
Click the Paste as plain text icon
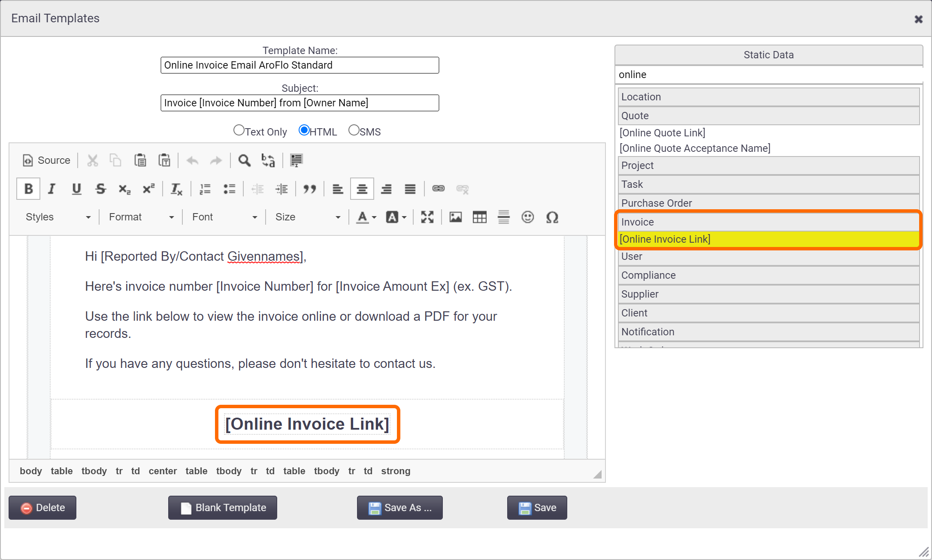pos(164,160)
